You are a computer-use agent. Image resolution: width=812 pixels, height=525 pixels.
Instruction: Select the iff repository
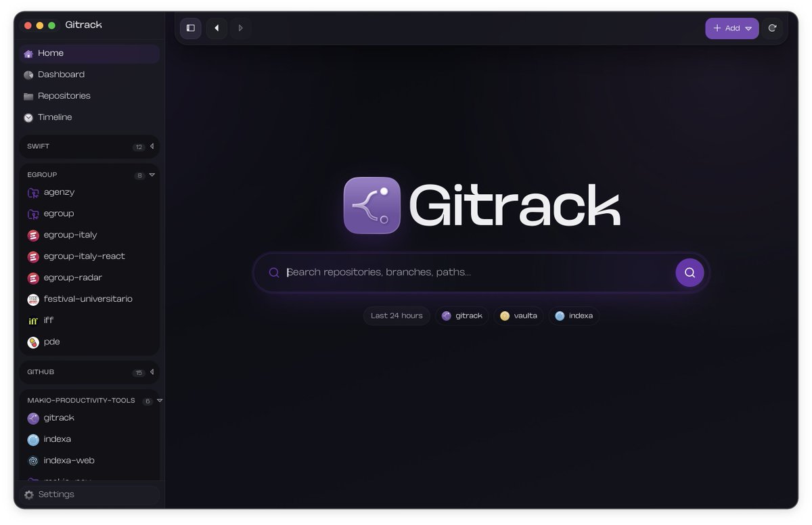[x=89, y=321]
